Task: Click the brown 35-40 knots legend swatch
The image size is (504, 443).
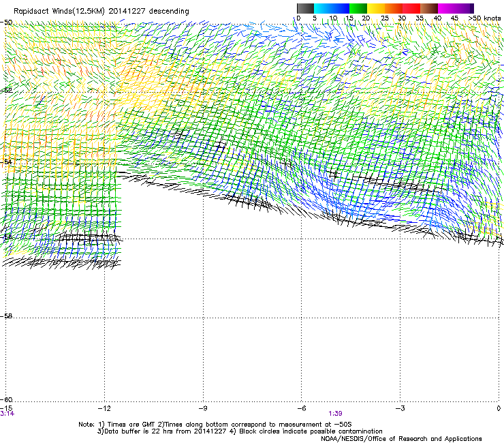Action: (x=429, y=8)
